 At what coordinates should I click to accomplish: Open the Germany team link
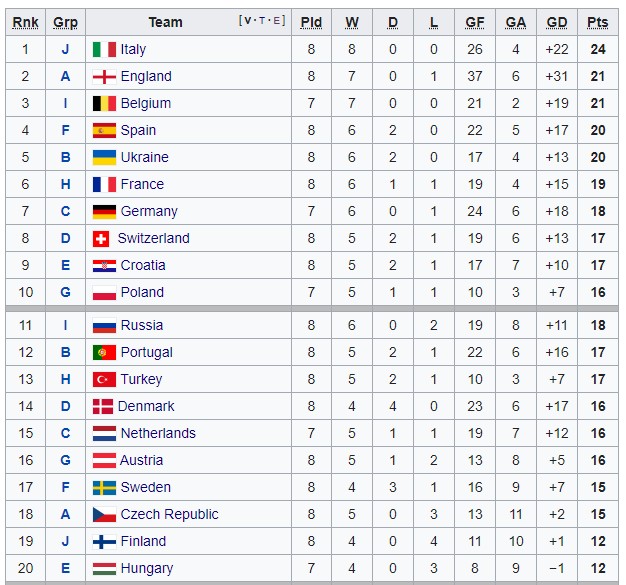coord(149,211)
